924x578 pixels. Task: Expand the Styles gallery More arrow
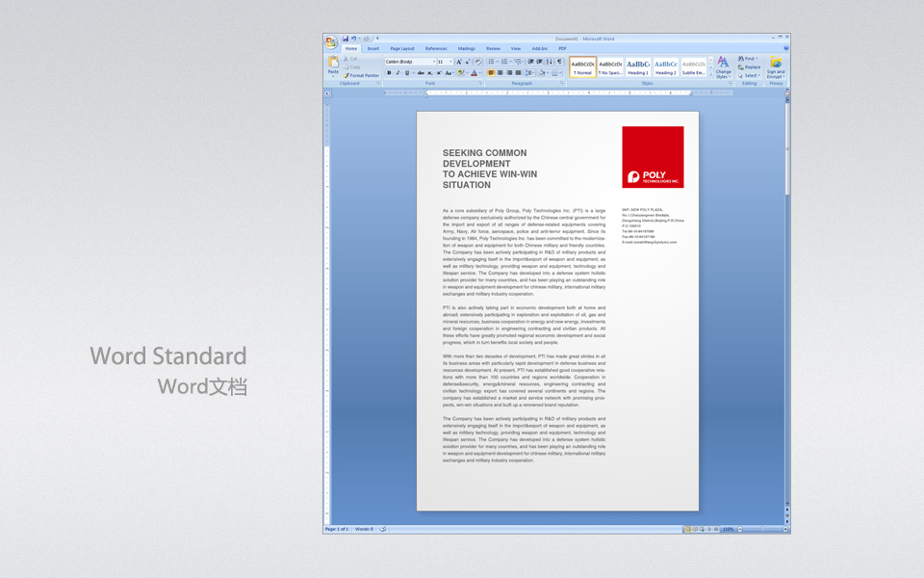710,74
